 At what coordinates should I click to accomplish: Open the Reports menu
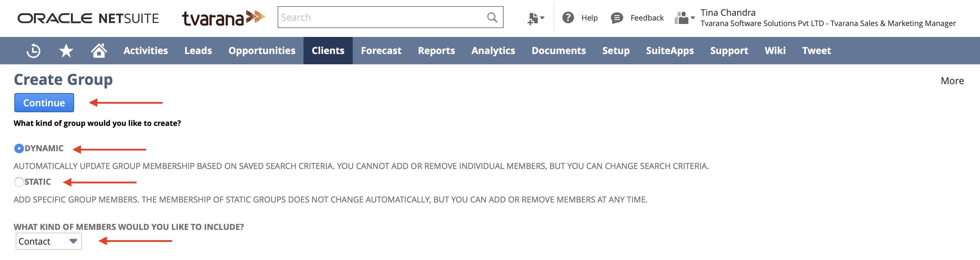coord(436,51)
